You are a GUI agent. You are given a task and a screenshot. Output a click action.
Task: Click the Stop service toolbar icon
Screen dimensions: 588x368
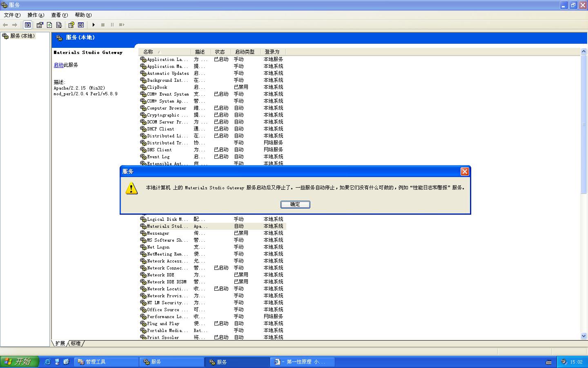pyautogui.click(x=103, y=25)
